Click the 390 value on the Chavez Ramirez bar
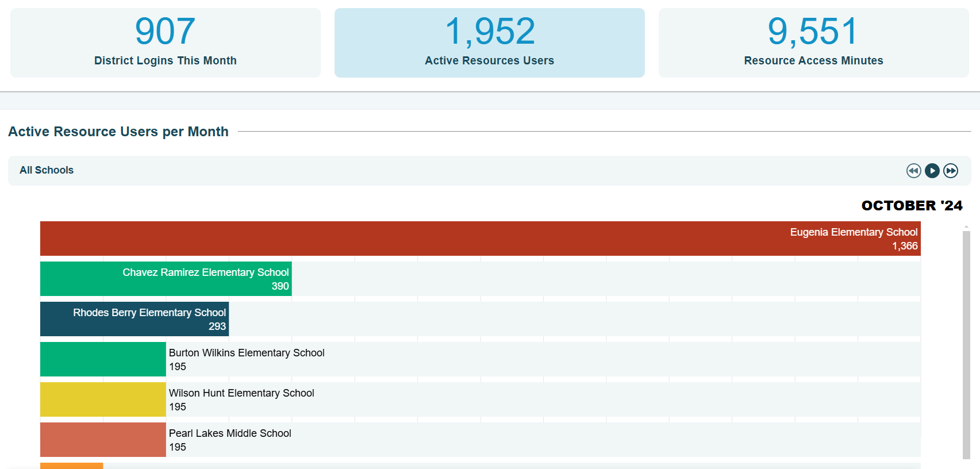This screenshot has width=980, height=469. pos(280,286)
